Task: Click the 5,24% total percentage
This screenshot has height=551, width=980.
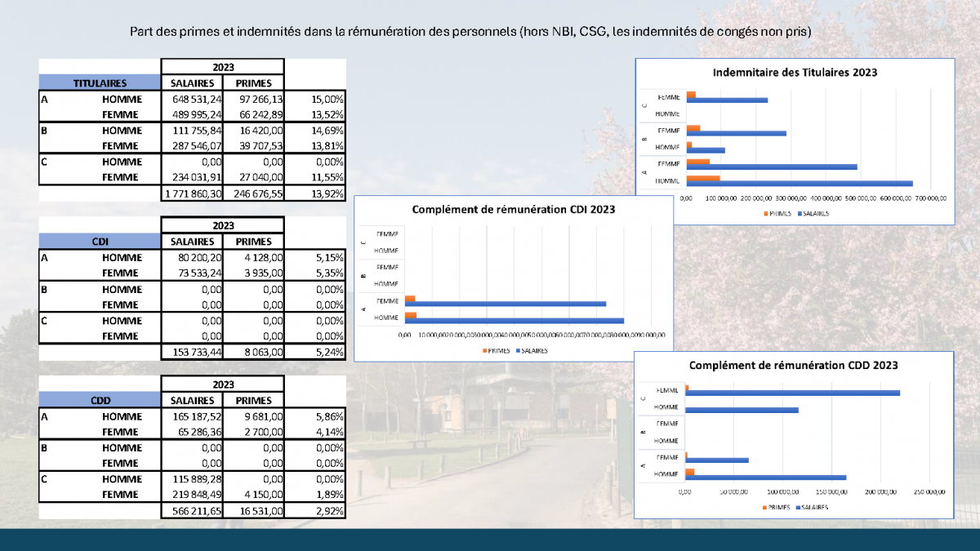Action: (329, 353)
